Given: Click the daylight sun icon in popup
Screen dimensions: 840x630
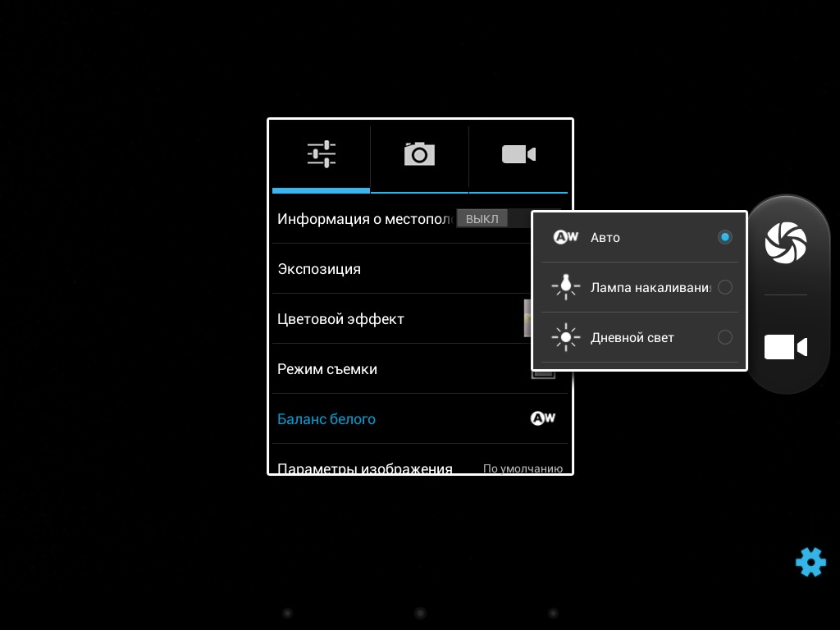Looking at the screenshot, I should 566,337.
